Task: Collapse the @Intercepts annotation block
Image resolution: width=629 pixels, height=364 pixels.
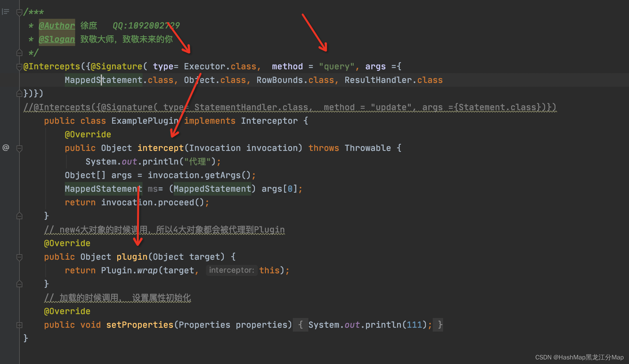Action: [19, 66]
